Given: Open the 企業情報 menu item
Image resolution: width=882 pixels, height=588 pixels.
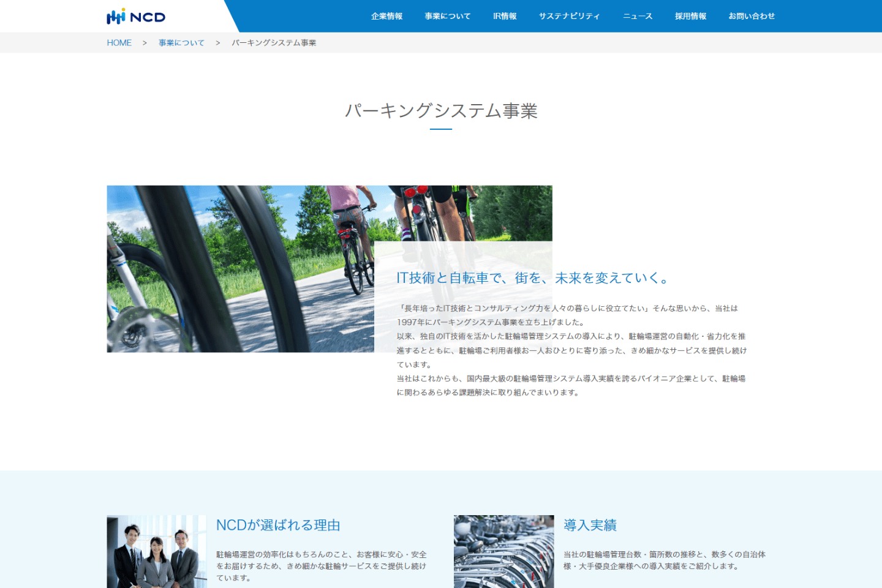Looking at the screenshot, I should pyautogui.click(x=386, y=17).
